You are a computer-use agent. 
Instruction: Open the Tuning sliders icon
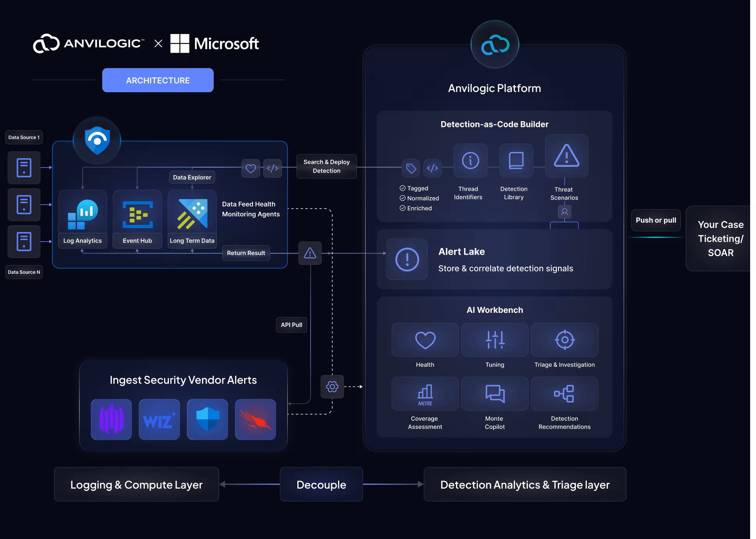[x=495, y=340]
